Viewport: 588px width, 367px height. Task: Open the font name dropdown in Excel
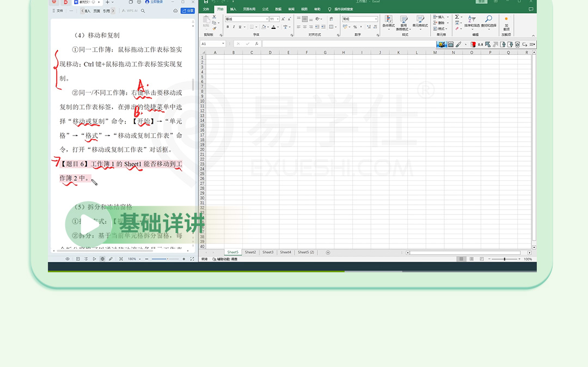click(x=267, y=19)
